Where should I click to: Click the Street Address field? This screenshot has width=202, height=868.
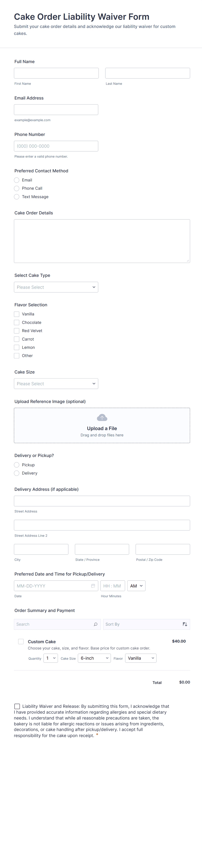pyautogui.click(x=102, y=501)
